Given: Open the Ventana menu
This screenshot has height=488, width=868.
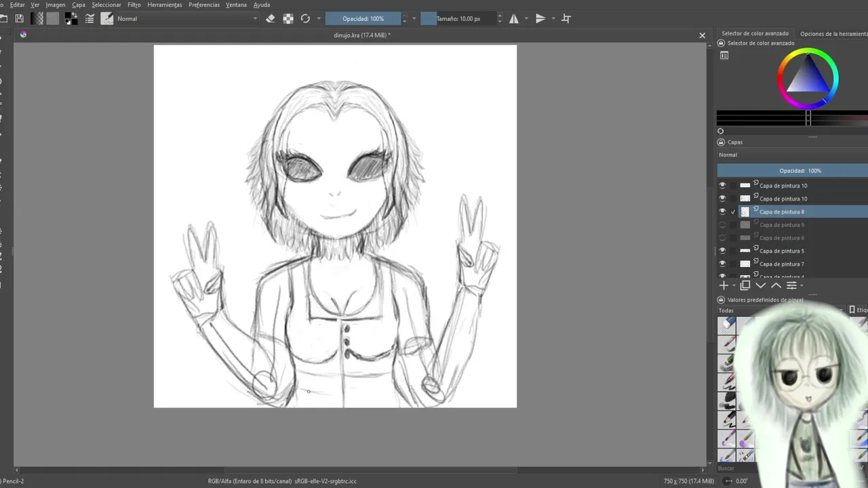Looking at the screenshot, I should (x=236, y=5).
